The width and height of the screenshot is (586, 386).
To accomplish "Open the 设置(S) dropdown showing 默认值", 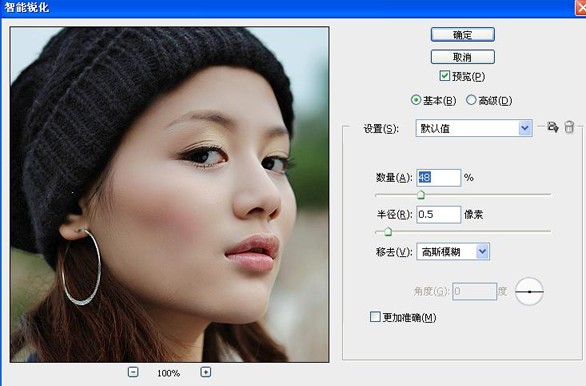I will point(474,128).
